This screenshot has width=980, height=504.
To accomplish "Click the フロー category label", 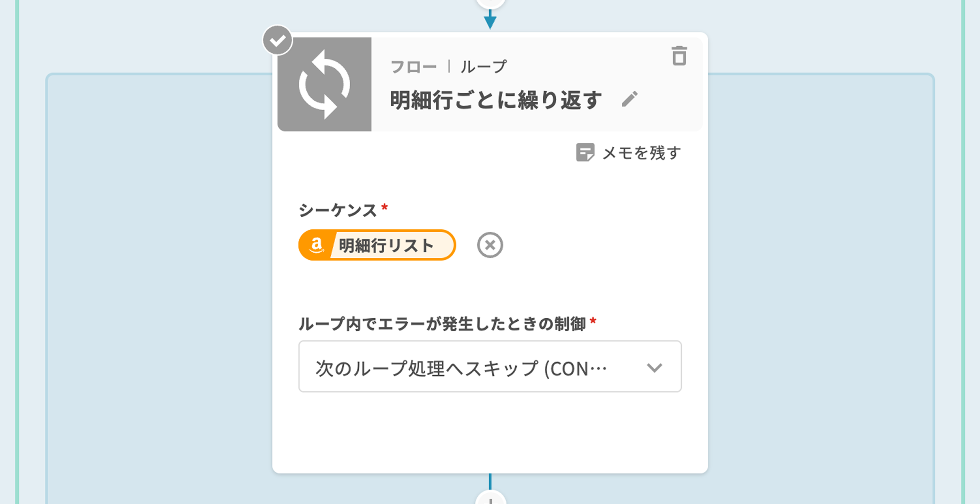I will 413,67.
